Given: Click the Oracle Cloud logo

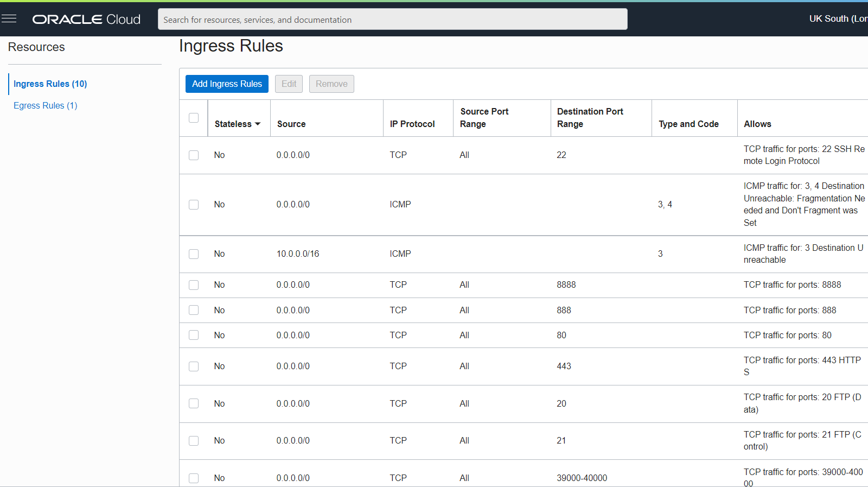Looking at the screenshot, I should pos(86,20).
